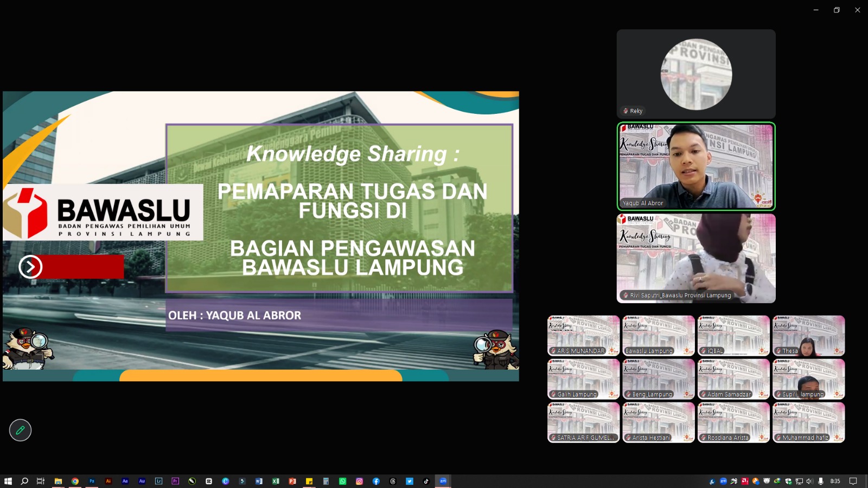Open Photoshop from the taskbar
868x488 pixels.
pos(92,481)
